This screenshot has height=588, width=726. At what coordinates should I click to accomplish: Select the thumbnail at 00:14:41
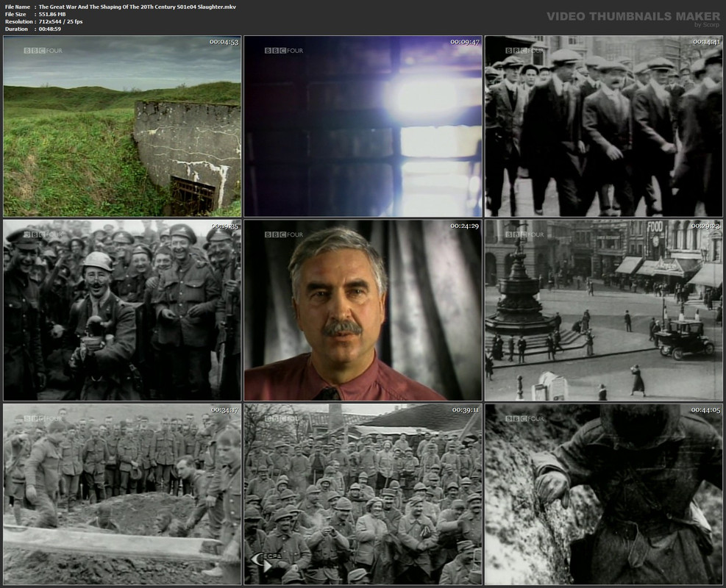tap(604, 126)
